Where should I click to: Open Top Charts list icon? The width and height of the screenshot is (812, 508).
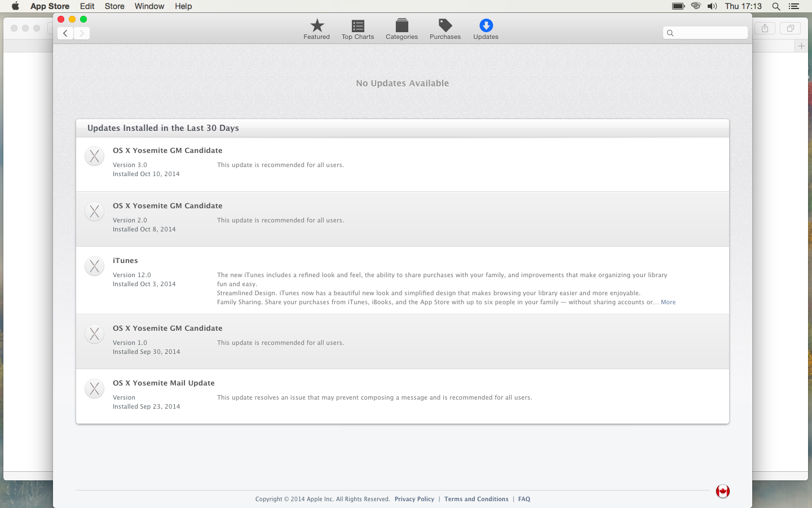click(358, 29)
